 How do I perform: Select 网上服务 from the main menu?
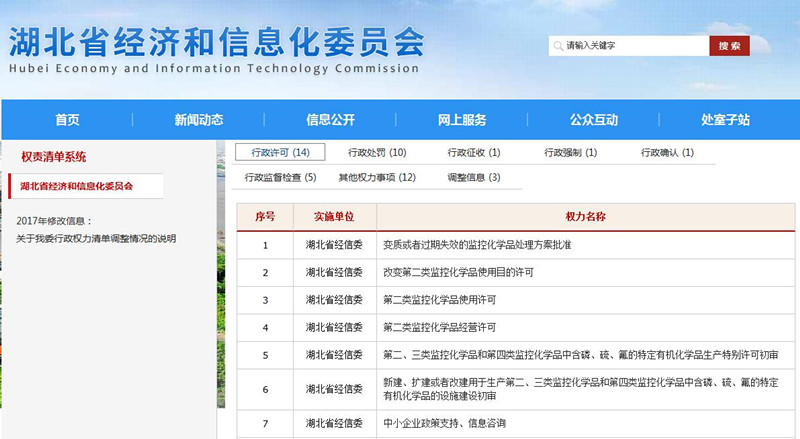(x=462, y=120)
